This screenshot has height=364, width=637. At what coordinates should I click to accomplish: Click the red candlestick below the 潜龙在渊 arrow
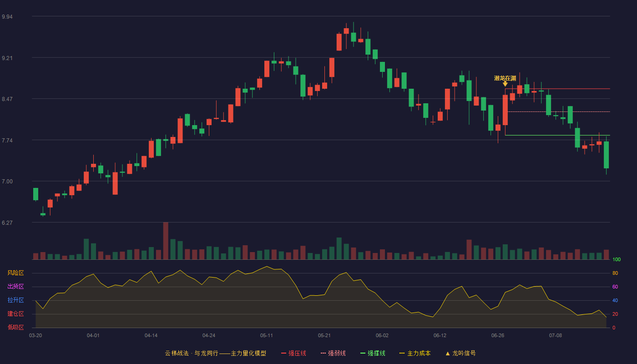tap(505, 110)
